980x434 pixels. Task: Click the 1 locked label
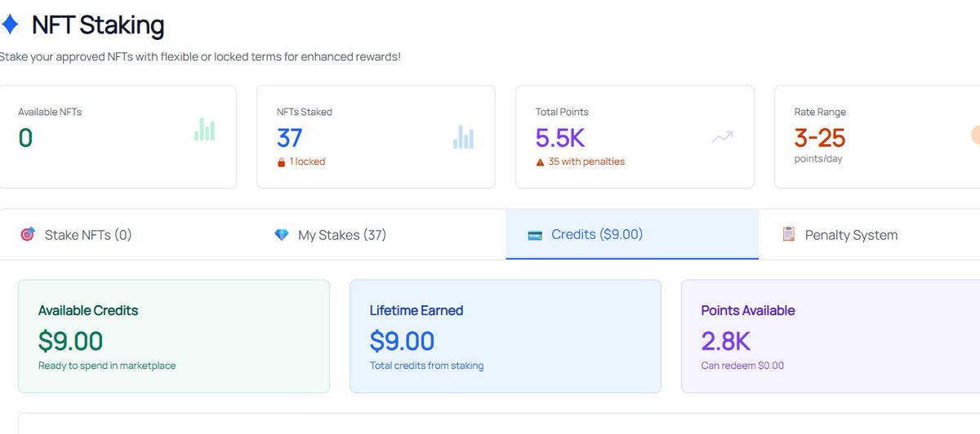(x=307, y=162)
